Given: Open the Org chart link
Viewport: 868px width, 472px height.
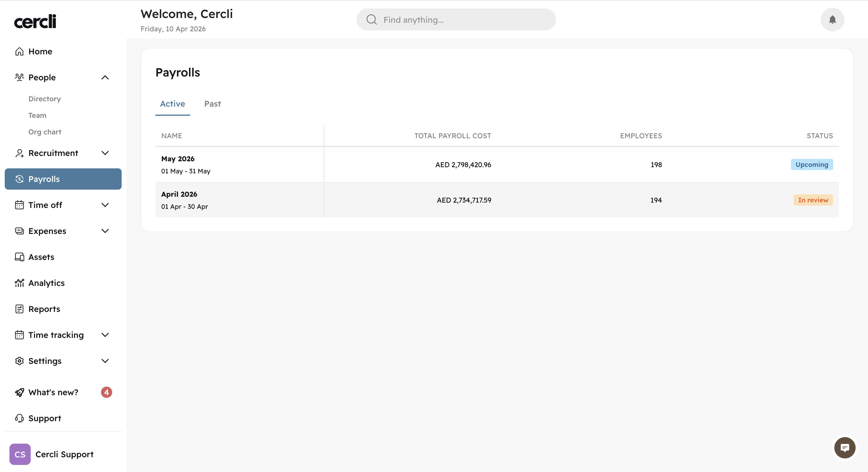Looking at the screenshot, I should [x=45, y=132].
